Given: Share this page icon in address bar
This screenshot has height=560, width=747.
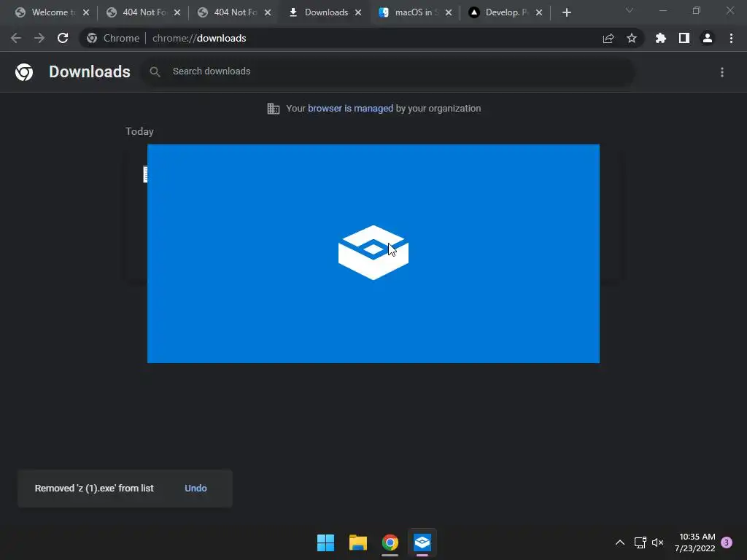Looking at the screenshot, I should tap(608, 38).
